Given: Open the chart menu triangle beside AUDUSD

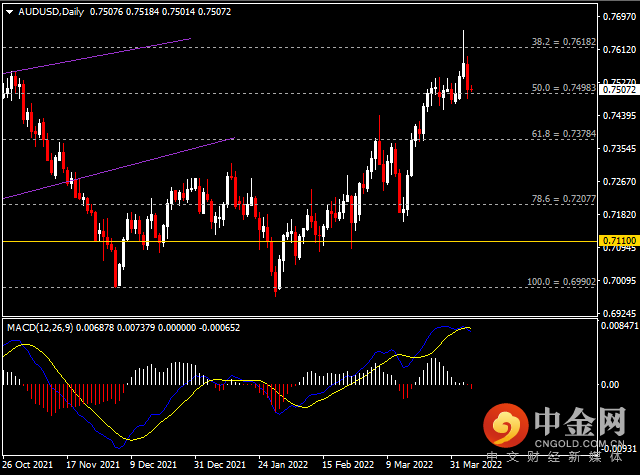Looking at the screenshot, I should (9, 12).
